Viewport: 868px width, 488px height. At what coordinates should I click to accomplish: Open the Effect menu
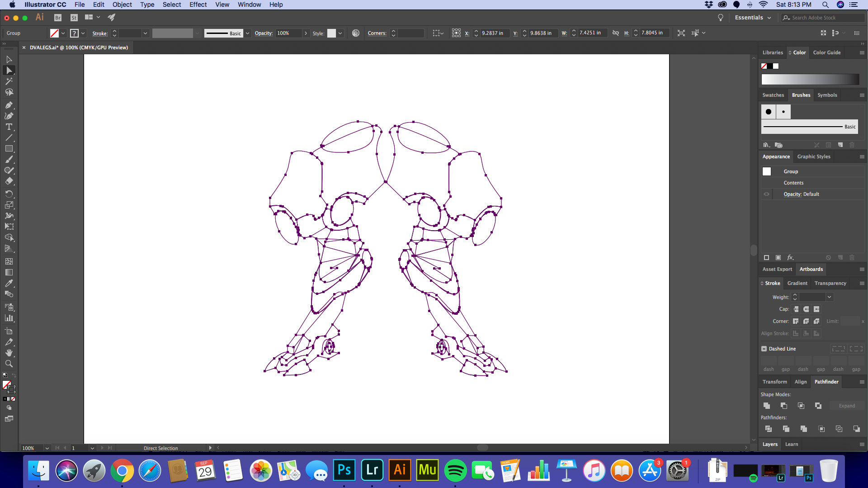click(x=198, y=5)
